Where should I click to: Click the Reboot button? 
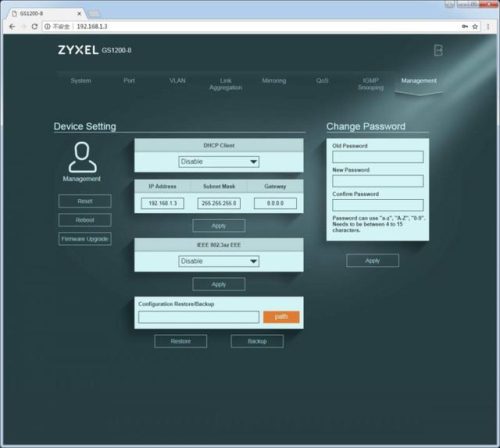pyautogui.click(x=85, y=220)
